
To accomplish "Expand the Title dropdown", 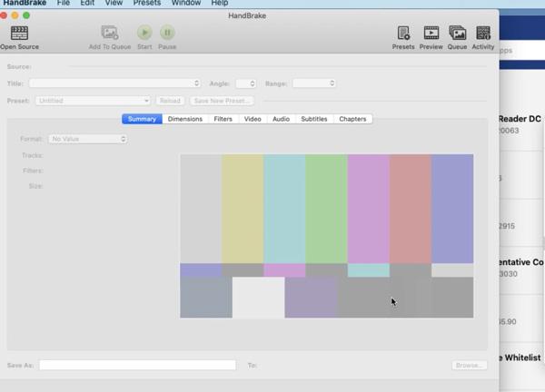I will click(x=114, y=83).
